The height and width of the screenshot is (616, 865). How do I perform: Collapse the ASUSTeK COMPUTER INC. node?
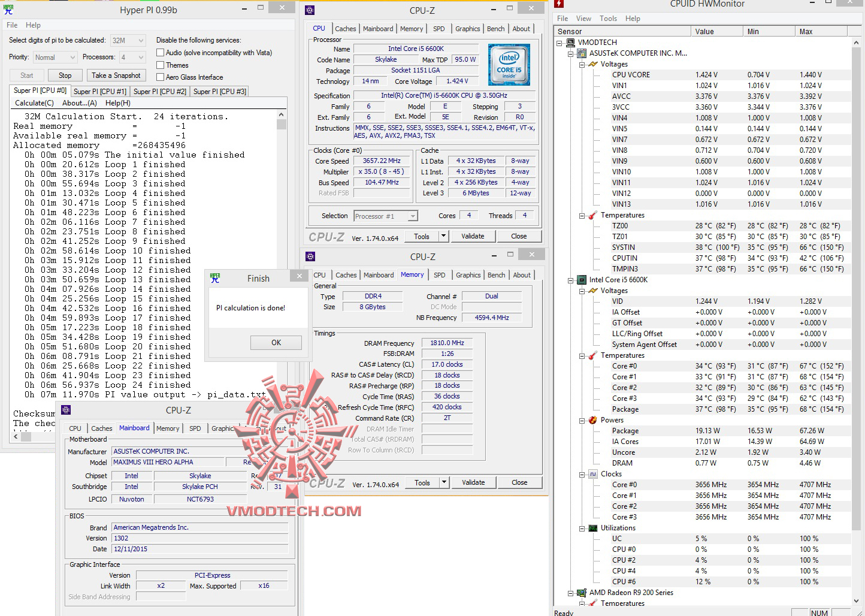click(x=571, y=53)
